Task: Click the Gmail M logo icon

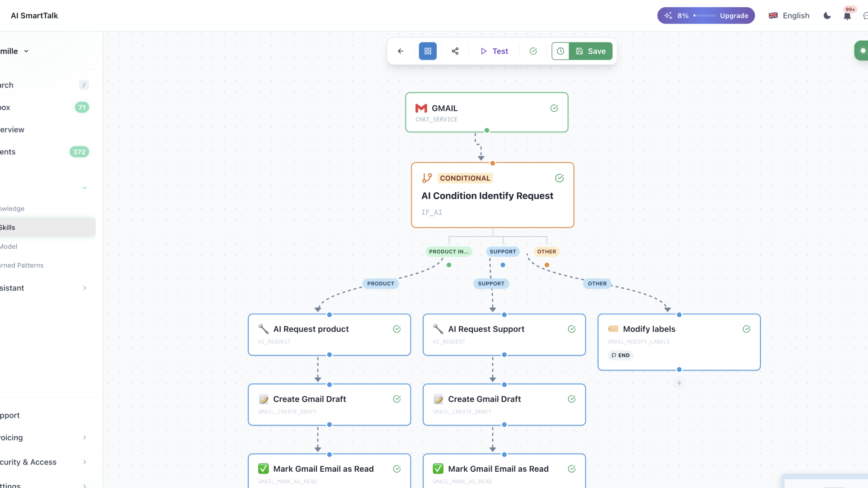Action: 421,108
